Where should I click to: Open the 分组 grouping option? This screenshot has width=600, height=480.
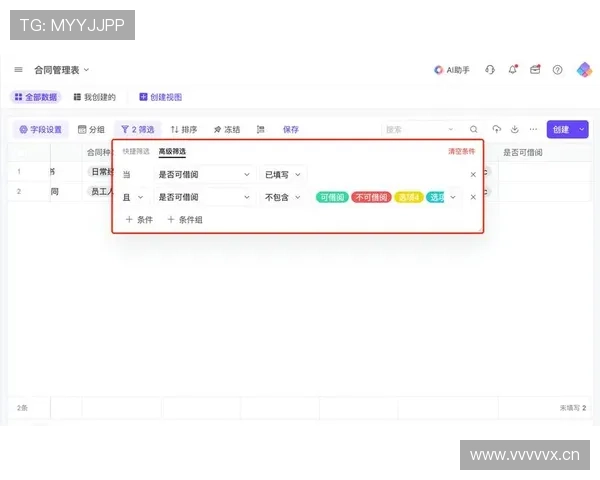coord(91,130)
